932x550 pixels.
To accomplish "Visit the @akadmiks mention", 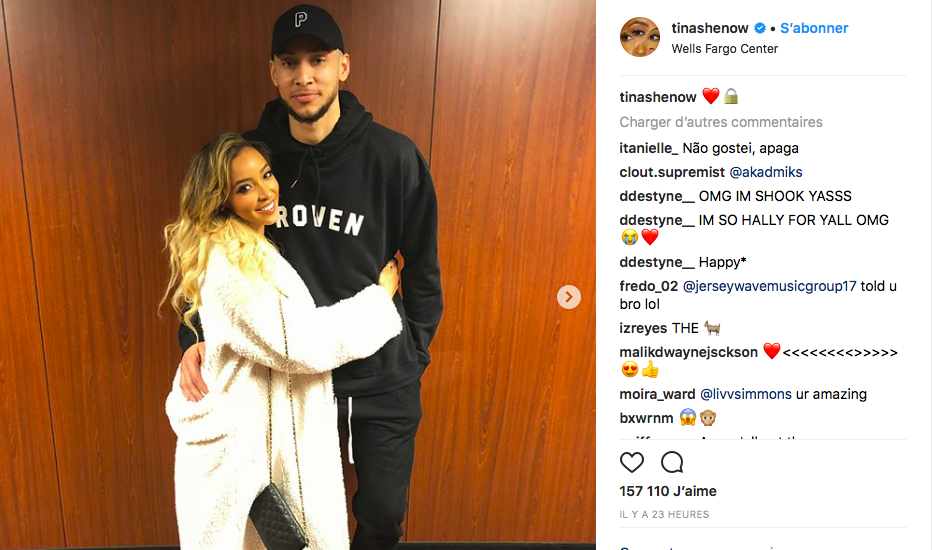I will coord(766,172).
